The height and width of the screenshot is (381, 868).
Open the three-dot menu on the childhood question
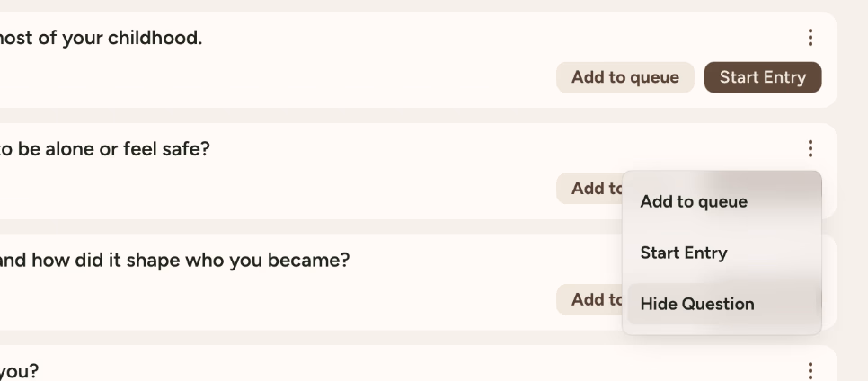(810, 37)
